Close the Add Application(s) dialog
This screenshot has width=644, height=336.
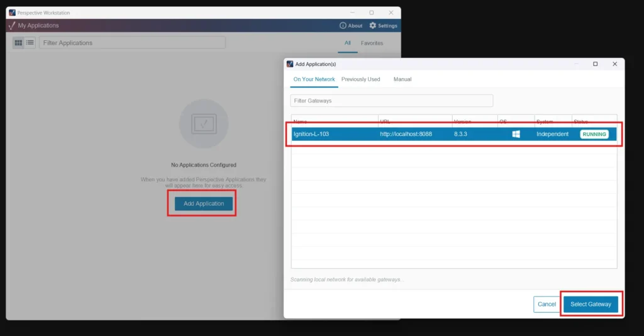[x=615, y=64]
